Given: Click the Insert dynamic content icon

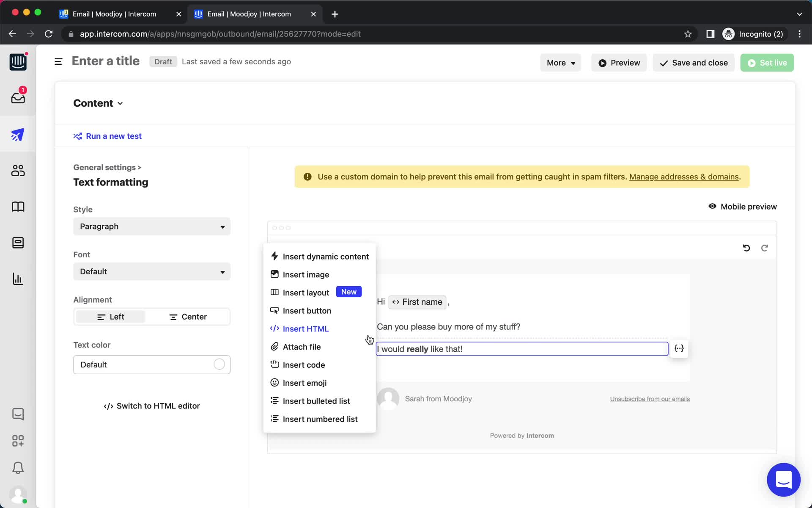Looking at the screenshot, I should tap(275, 257).
